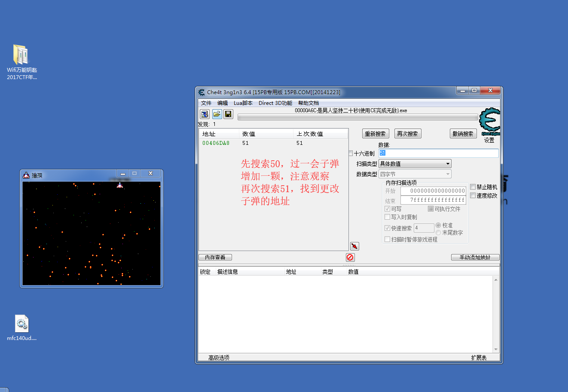Select the 末尾数字 last digits radio button
This screenshot has height=392, width=568.
438,233
